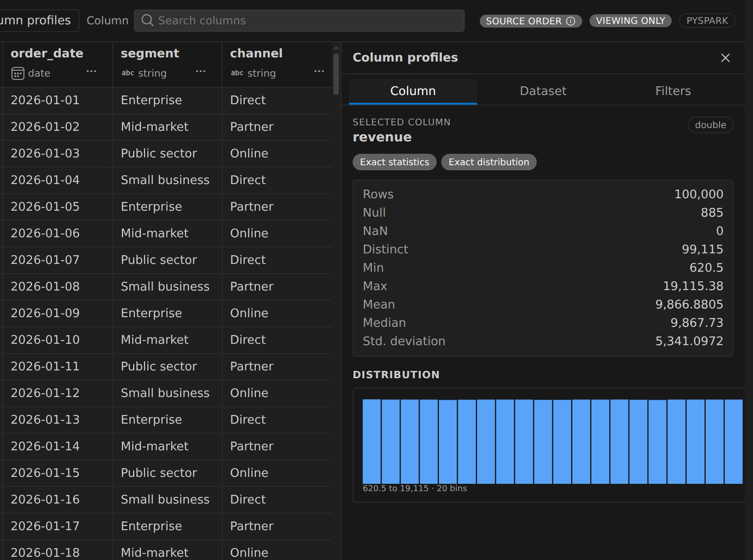
Task: Click the Enterprise cell in 2026-01-09 row
Action: tap(168, 313)
